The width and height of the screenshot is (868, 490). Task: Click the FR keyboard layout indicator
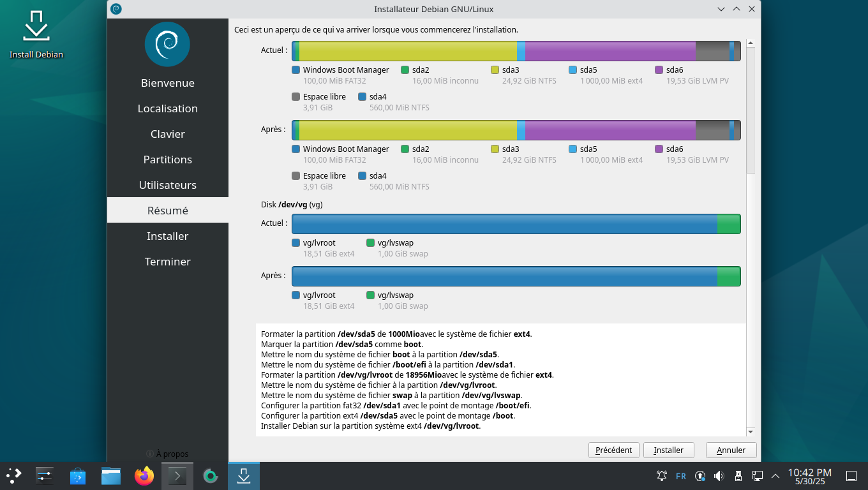681,476
